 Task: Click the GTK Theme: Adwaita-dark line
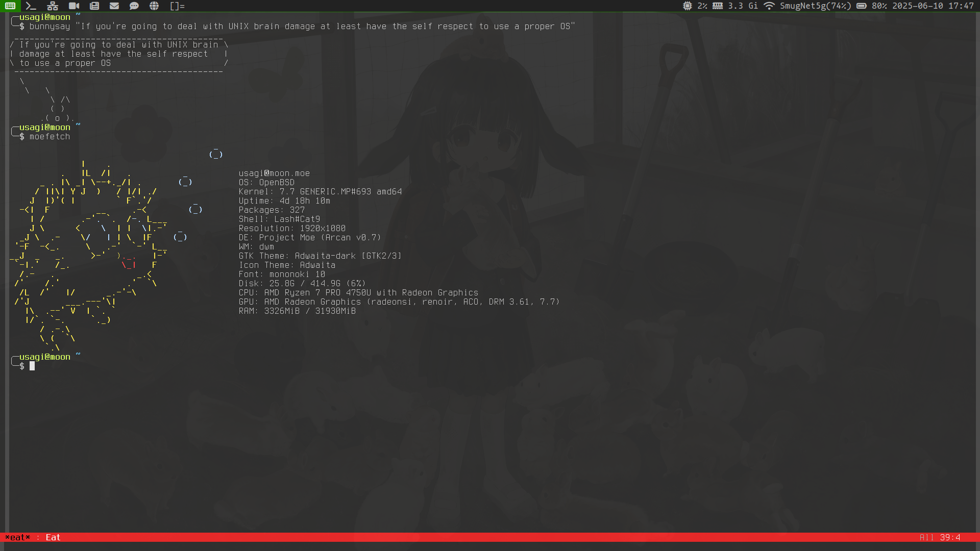tap(320, 256)
